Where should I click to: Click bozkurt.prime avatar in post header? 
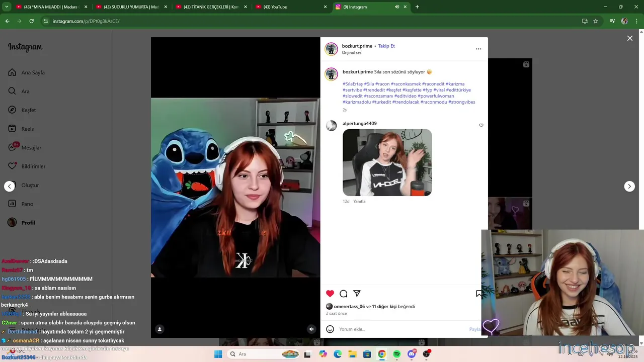point(331,49)
